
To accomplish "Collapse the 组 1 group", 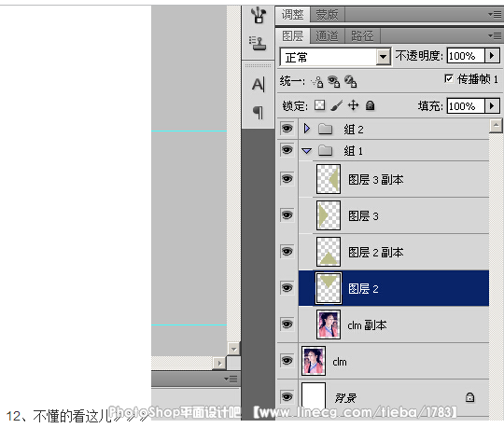I will [307, 150].
